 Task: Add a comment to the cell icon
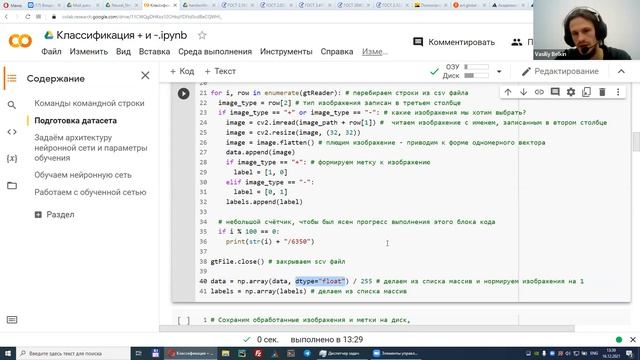coord(555,92)
